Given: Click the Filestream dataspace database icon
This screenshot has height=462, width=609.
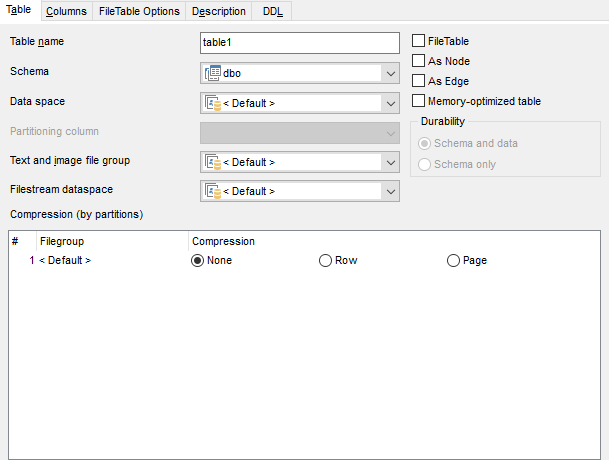Looking at the screenshot, I should click(x=213, y=191).
